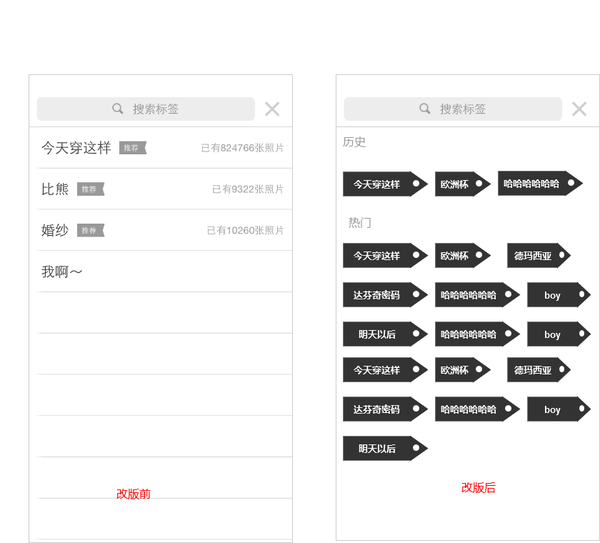This screenshot has height=543, width=600.
Task: Click the 推荐 badge next to 婚纱
Action: tap(90, 230)
